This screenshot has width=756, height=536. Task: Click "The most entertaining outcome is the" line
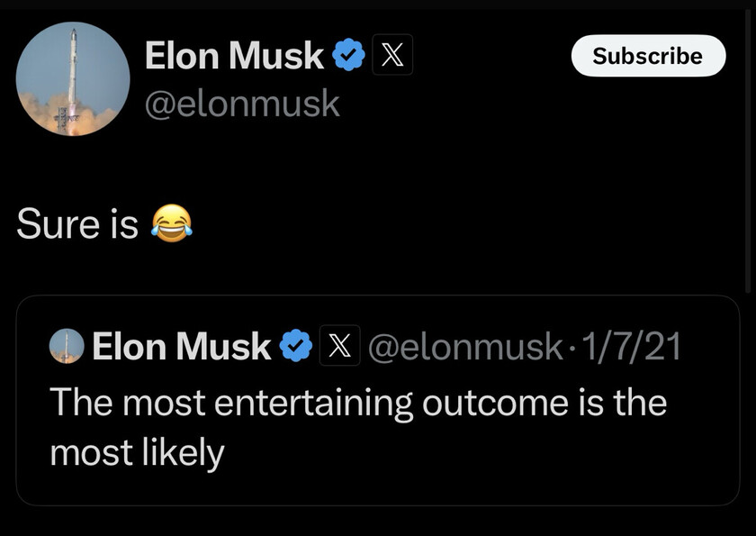coord(358,403)
